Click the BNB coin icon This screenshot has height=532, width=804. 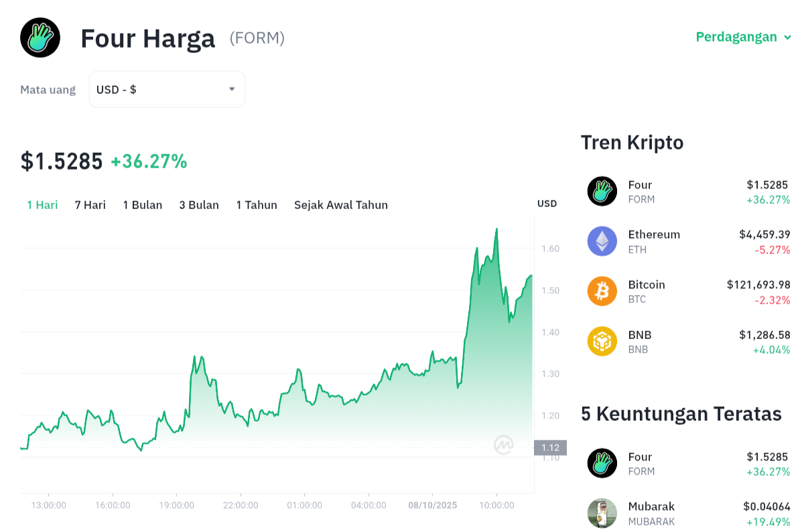coord(602,341)
